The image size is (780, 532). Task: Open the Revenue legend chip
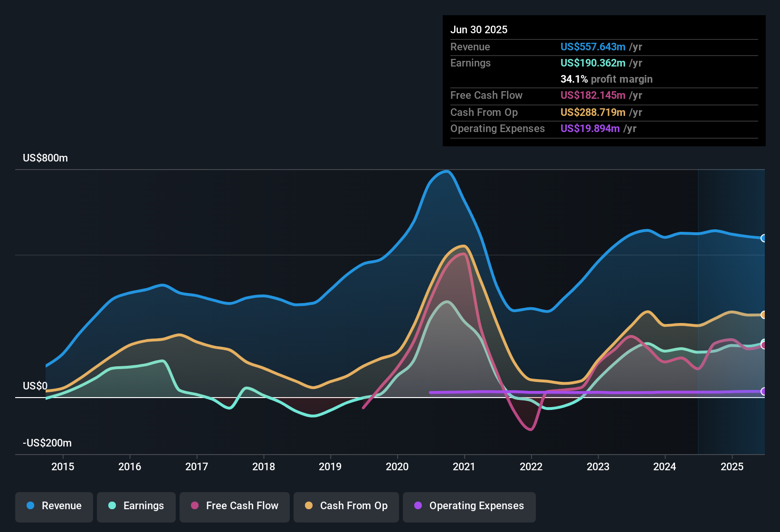tap(54, 506)
